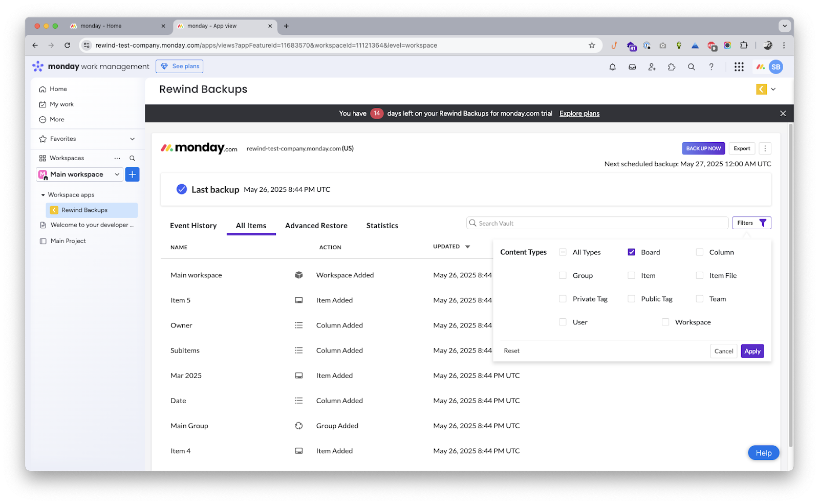Open Home in the sidebar

58,89
